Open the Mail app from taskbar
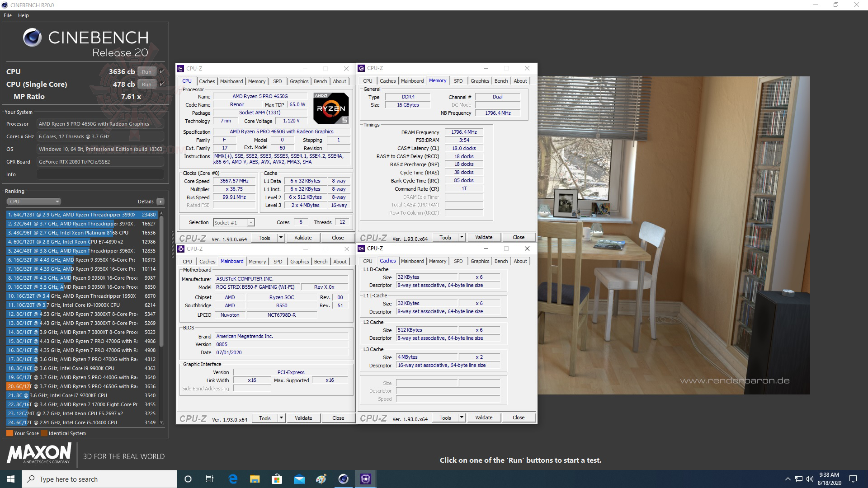 [299, 479]
